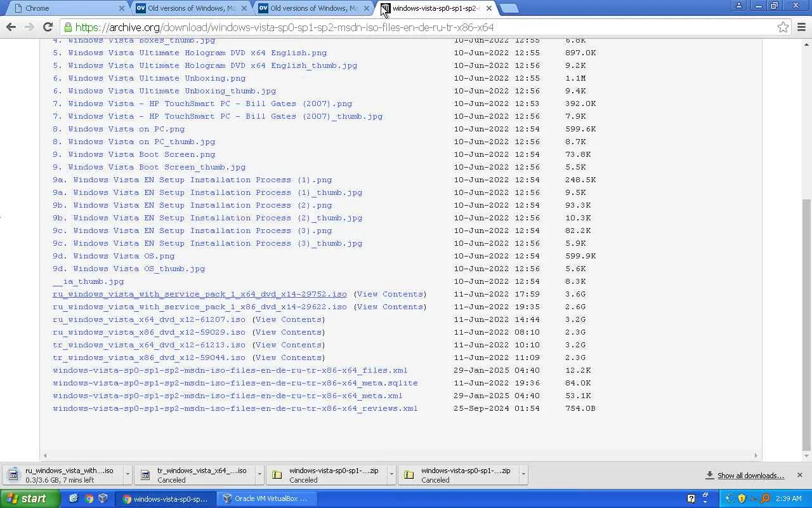Click the vertical page scrollbar thumb

(x=807, y=325)
